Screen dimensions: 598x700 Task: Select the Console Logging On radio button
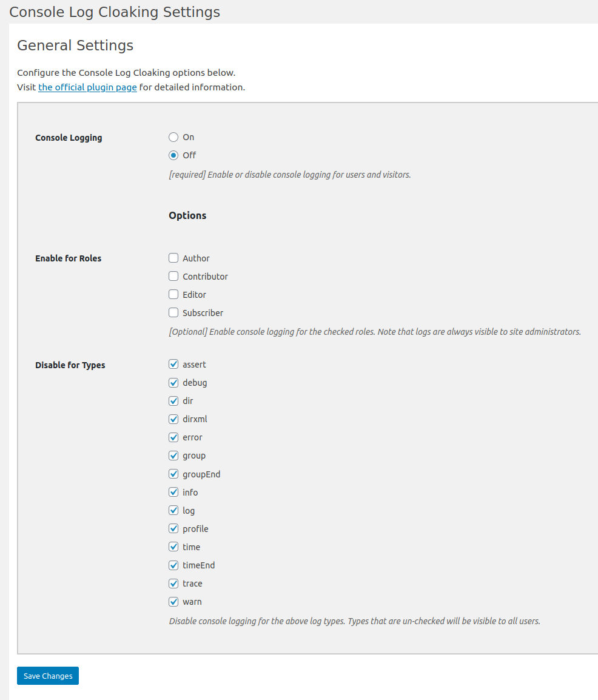[x=173, y=137]
